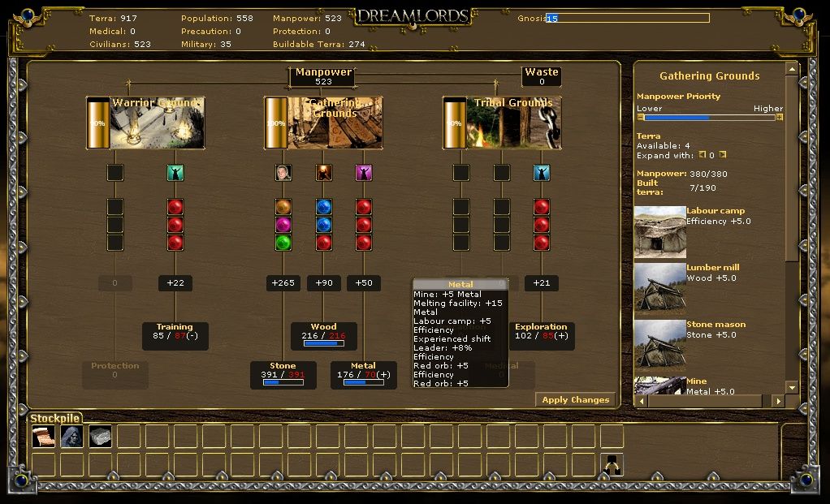830x504 pixels.
Task: Click the Gathering Grounds gold manpower bar
Action: [x=276, y=123]
